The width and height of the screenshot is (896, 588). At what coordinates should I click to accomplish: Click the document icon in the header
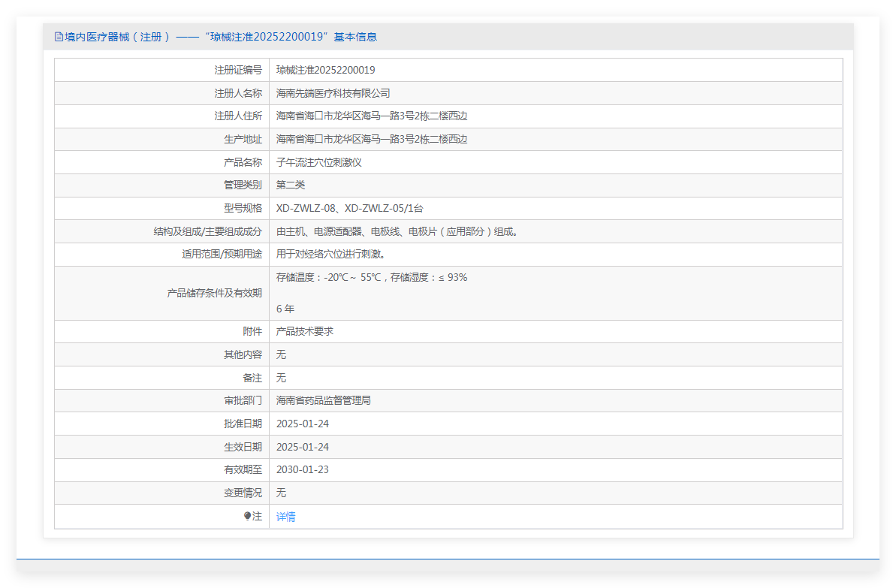click(x=59, y=37)
